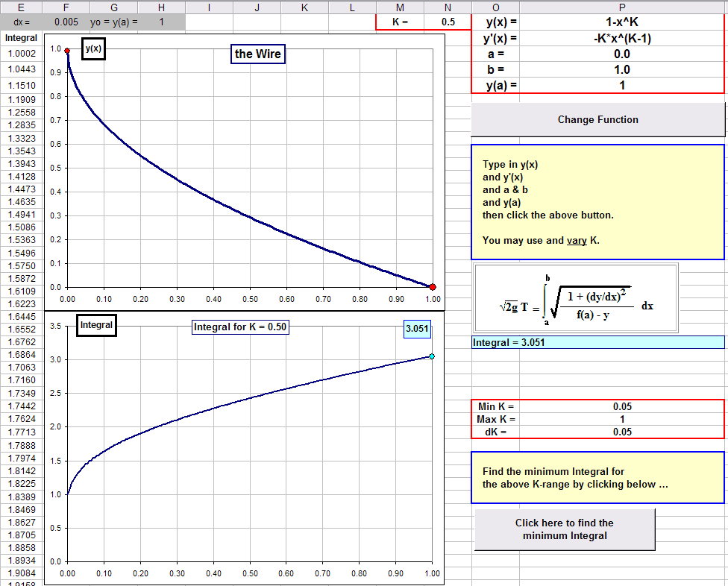The width and height of the screenshot is (728, 586).
Task: Select Integral cell with value 1.8627
Action: click(x=22, y=523)
